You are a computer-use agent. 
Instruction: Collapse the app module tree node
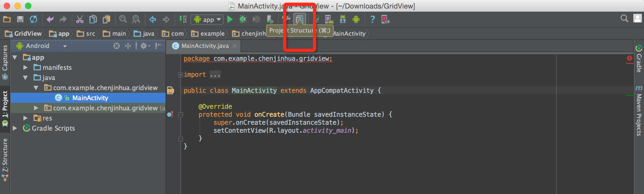point(15,58)
